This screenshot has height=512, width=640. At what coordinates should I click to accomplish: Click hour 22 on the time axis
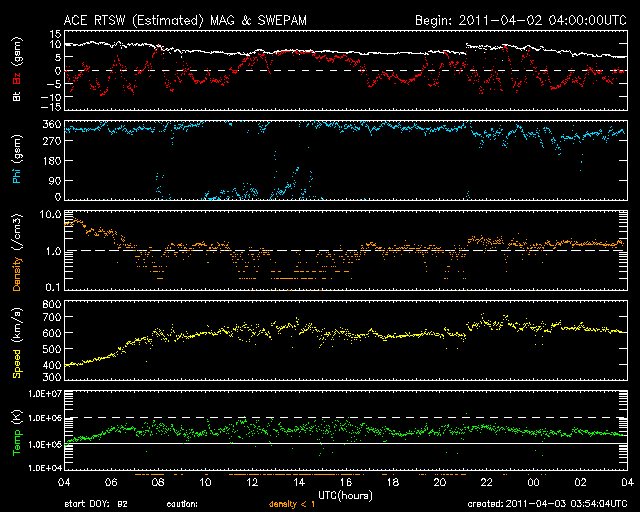(487, 483)
